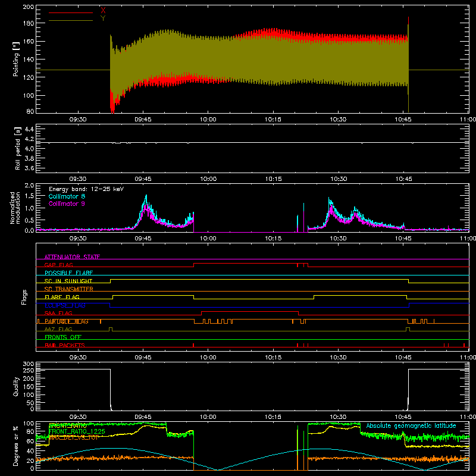Click 10:30 time label under modulation plot
Viewport: 476px width, 476px height.
coord(338,239)
